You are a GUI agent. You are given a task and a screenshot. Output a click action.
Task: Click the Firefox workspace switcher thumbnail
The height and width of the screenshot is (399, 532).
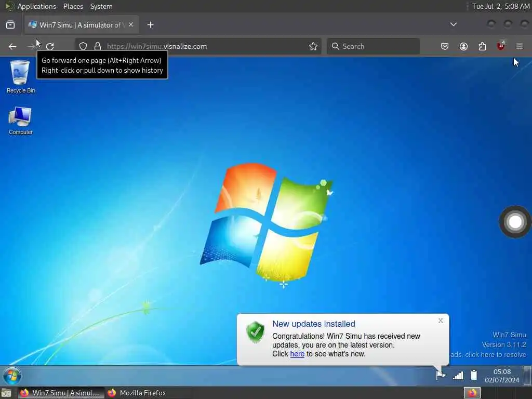coord(472,393)
